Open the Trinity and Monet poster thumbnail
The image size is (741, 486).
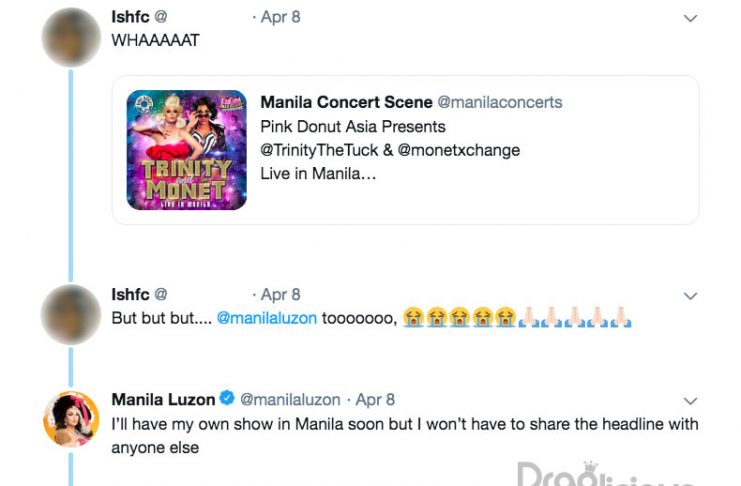[187, 150]
